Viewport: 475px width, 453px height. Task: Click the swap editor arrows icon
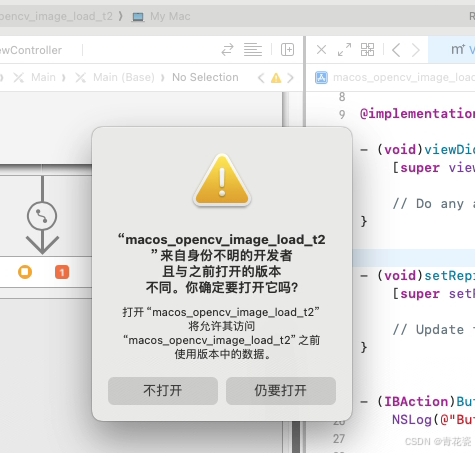pyautogui.click(x=227, y=50)
